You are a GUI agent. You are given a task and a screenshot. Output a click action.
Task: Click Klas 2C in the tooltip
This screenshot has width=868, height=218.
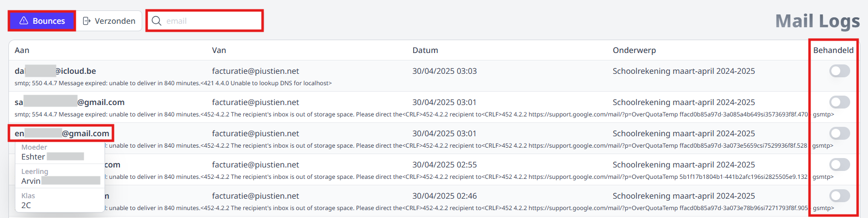[x=56, y=200]
